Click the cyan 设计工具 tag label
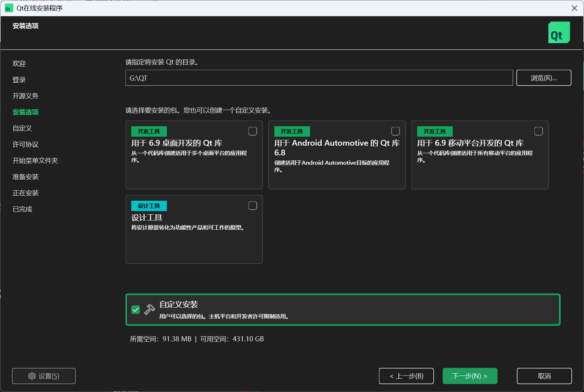 click(149, 206)
